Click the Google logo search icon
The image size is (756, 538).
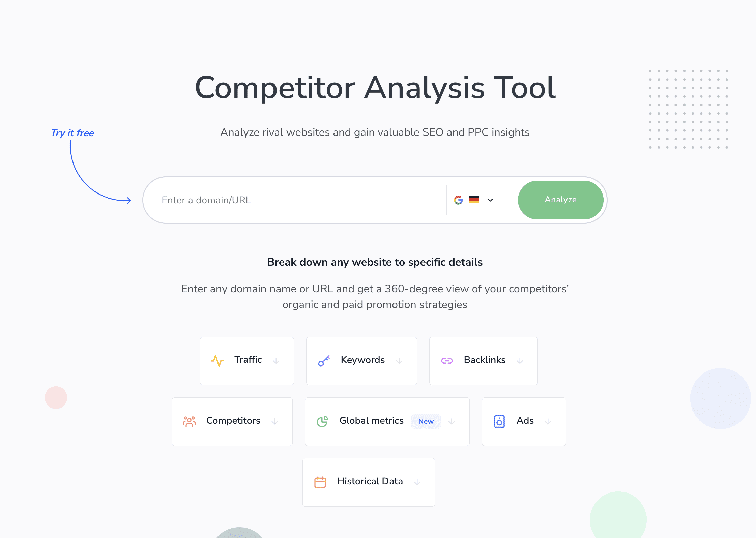coord(458,200)
